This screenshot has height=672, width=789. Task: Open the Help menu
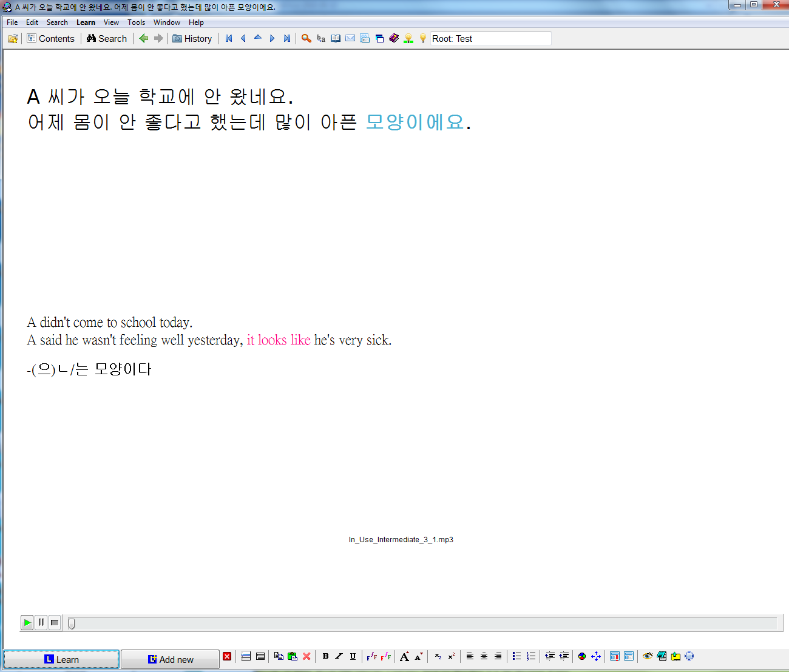point(196,22)
